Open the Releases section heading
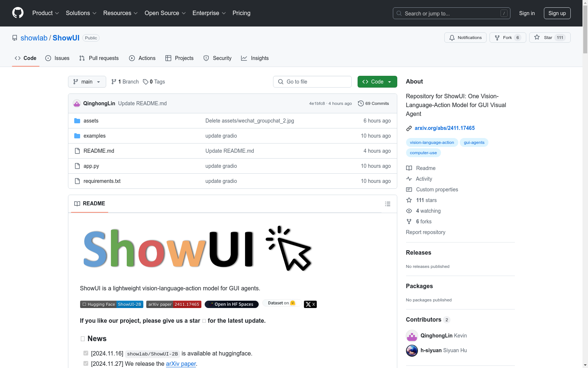The image size is (588, 368). 419,252
